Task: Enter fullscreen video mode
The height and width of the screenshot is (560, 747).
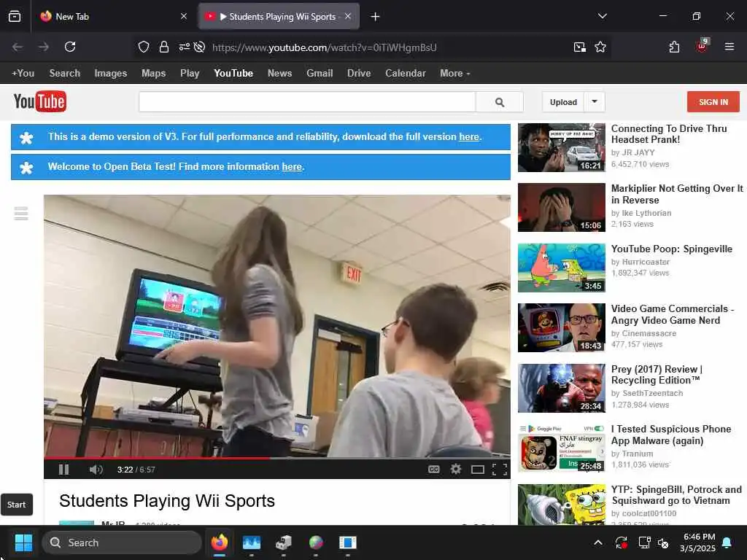Action: [499, 470]
